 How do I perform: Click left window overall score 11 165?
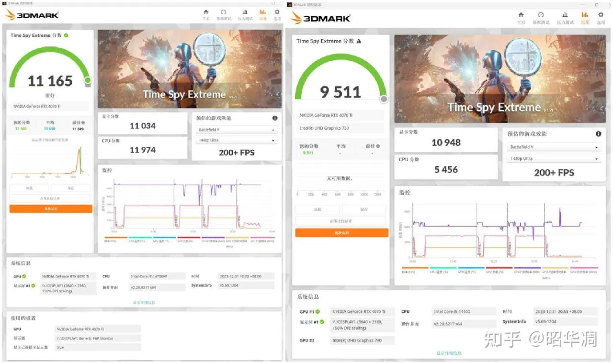coord(50,81)
